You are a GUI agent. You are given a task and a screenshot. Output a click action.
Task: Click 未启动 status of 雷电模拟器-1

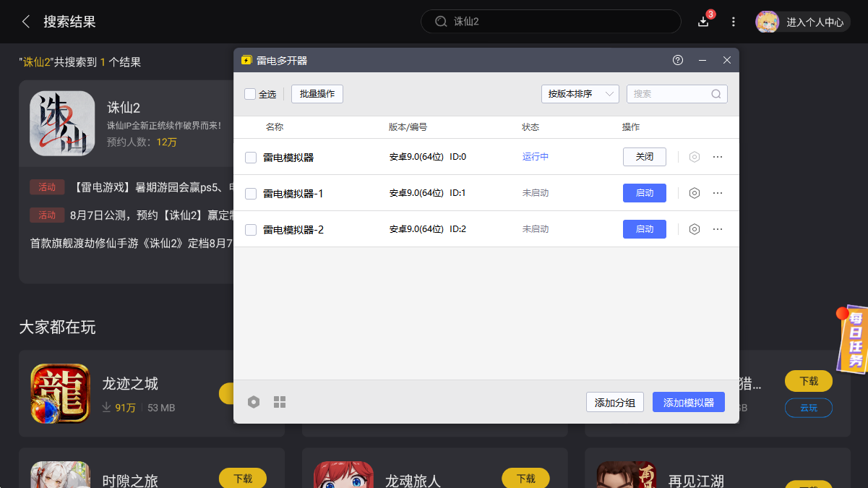tap(536, 193)
